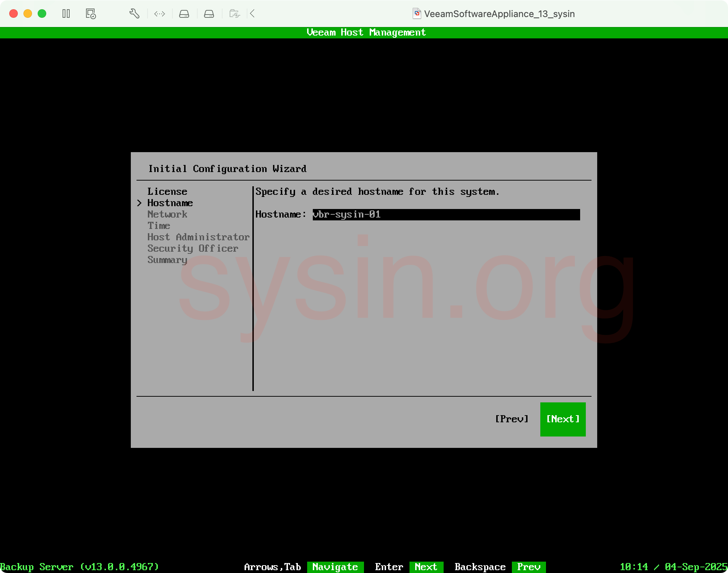Pause the virtual machine

pos(66,14)
